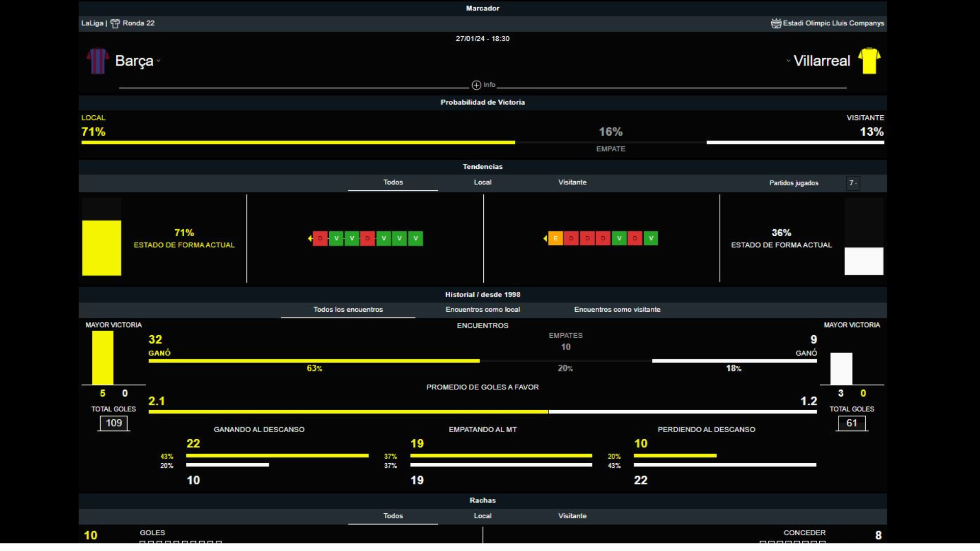Viewport: 980px width, 551px height.
Task: Select the Todos tab under Rachas
Action: point(393,516)
